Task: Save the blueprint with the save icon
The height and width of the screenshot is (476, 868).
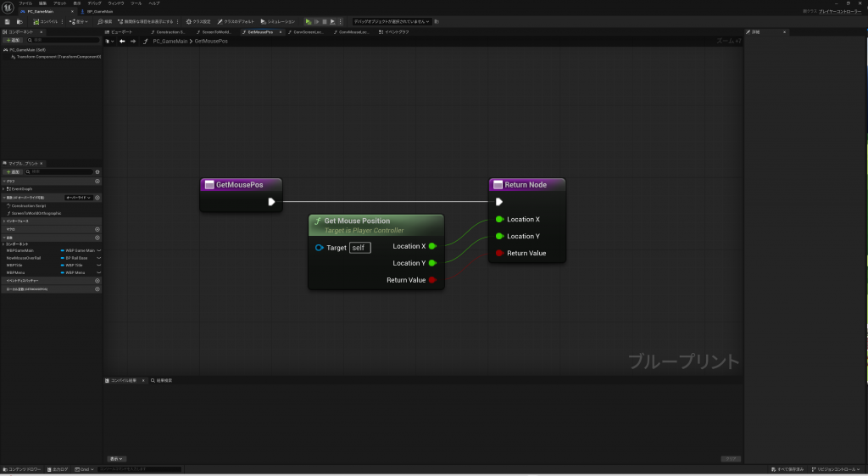Action: [7, 21]
